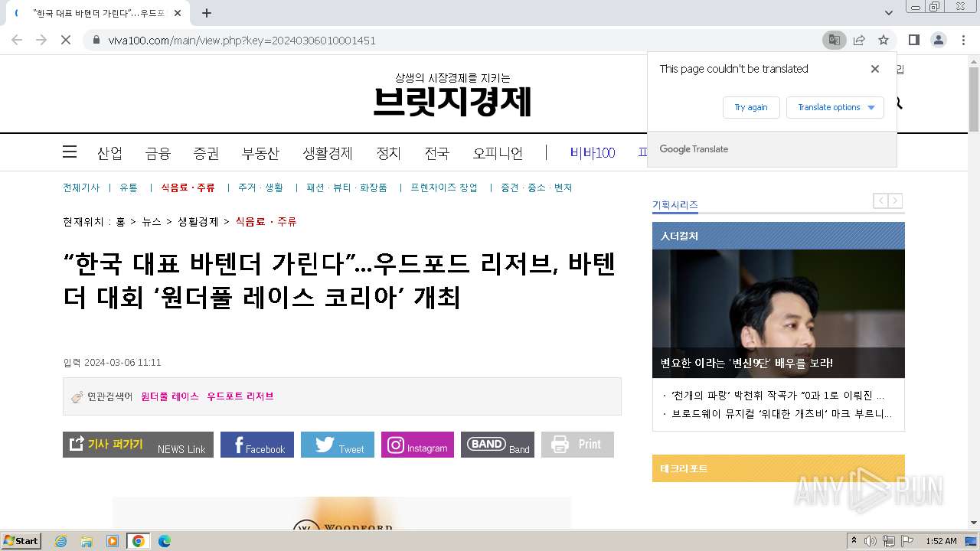Select 식음료·주류 subcategory in sub-navigation
The image size is (980, 551).
point(188,187)
